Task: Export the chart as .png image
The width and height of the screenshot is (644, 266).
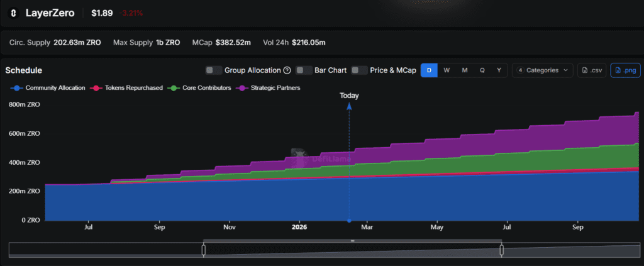Action: tap(625, 70)
